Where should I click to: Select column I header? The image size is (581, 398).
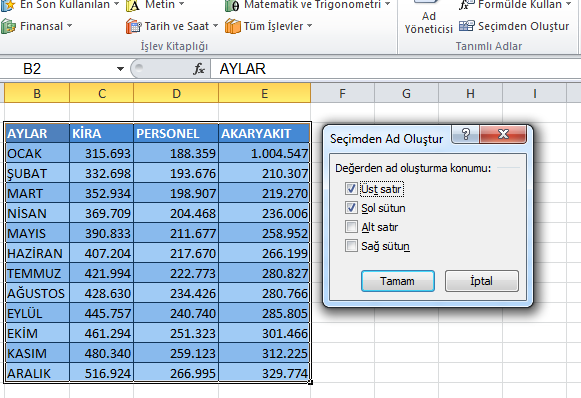click(x=534, y=93)
